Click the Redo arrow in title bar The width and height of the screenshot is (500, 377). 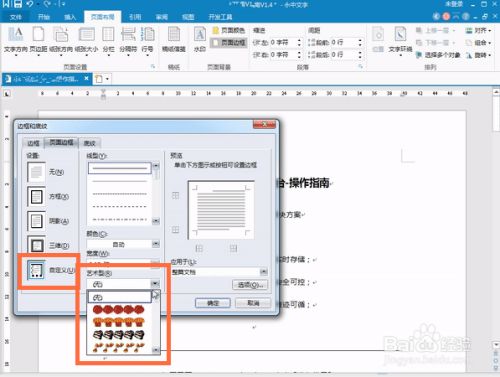(47, 4)
